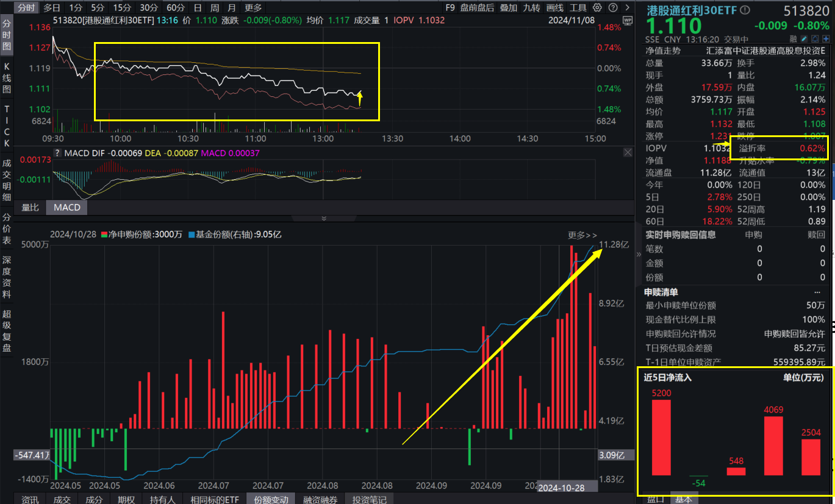This screenshot has width=835, height=504.
Task: Click the right arrow to show more toolbar items
Action: [x=627, y=8]
